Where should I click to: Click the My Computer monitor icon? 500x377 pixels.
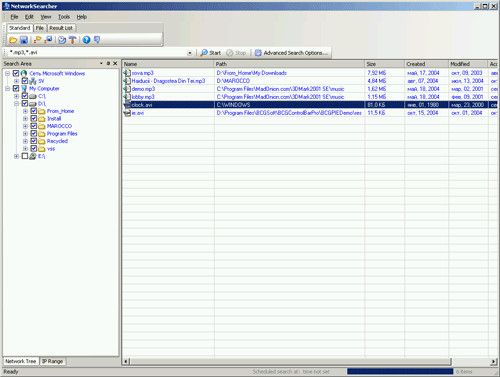(24, 88)
